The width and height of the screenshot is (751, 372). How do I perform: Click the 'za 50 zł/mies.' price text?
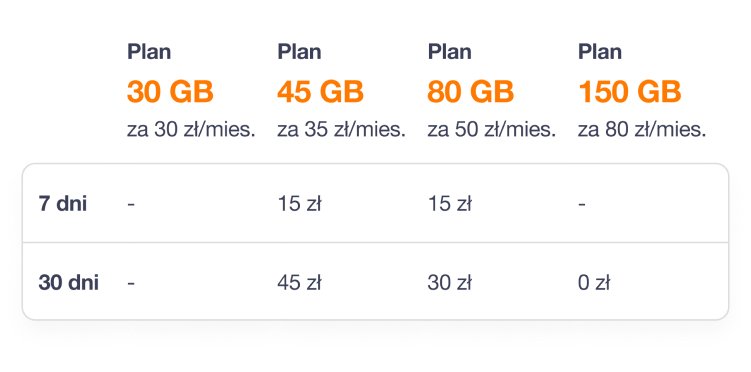(x=491, y=130)
